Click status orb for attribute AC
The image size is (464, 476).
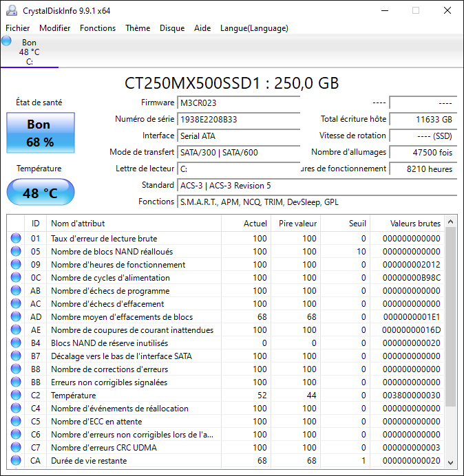(16, 303)
